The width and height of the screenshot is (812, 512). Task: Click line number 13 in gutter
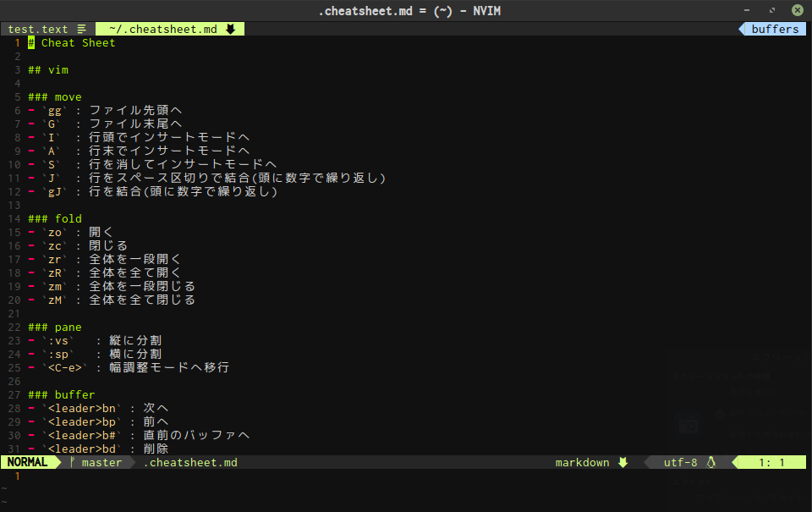14,205
